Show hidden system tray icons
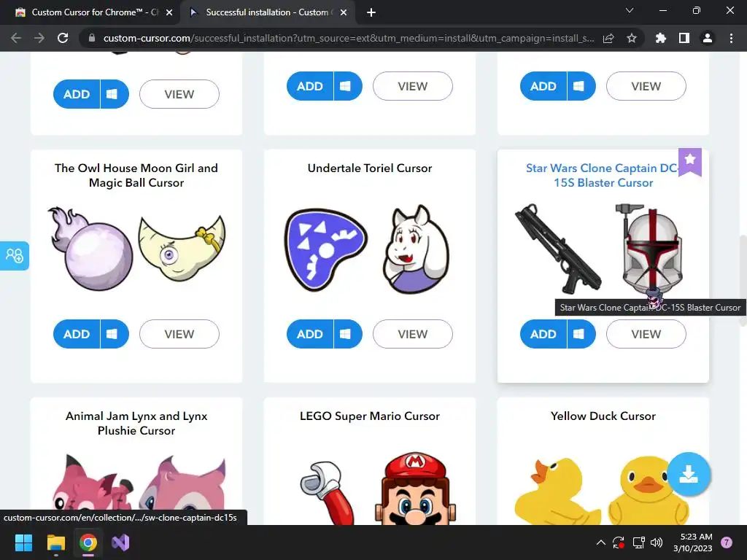The image size is (747, 560). [601, 542]
